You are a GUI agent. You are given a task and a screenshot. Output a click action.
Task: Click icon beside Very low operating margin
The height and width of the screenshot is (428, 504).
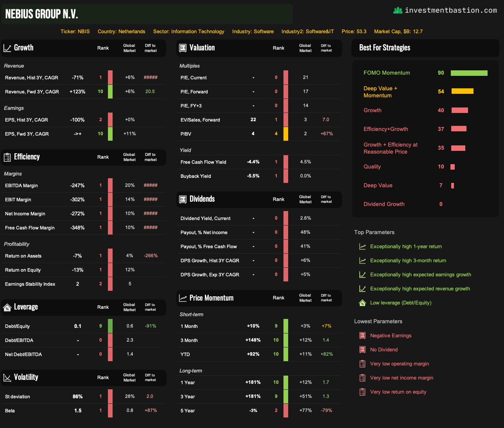click(362, 364)
